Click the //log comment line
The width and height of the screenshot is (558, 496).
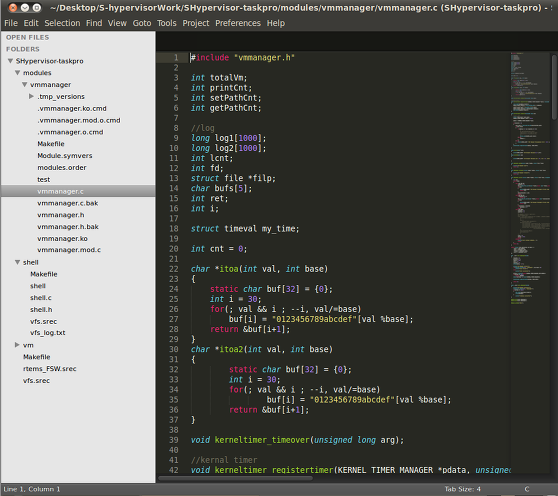[202, 128]
